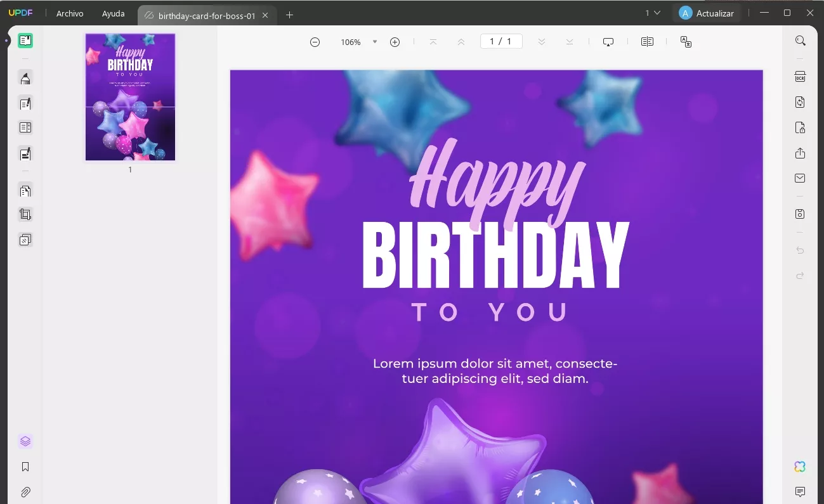This screenshot has width=824, height=504.
Task: Save file with the disk icon
Action: [x=801, y=214]
